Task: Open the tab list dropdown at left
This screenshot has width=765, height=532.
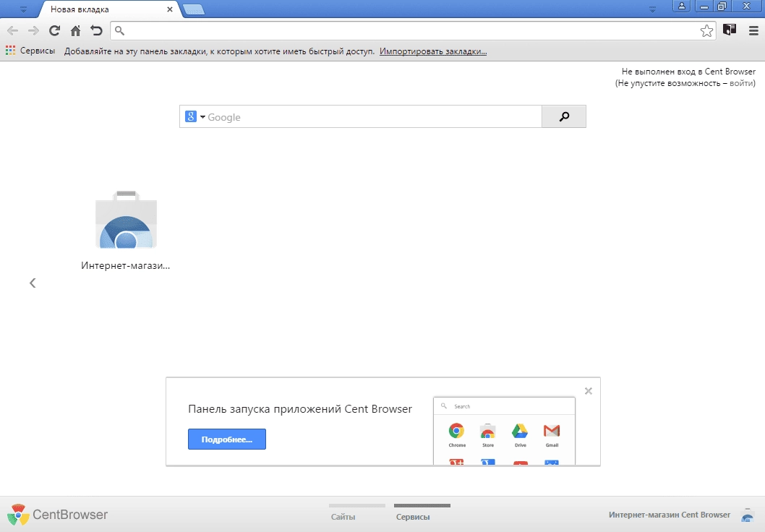Action: click(x=23, y=9)
